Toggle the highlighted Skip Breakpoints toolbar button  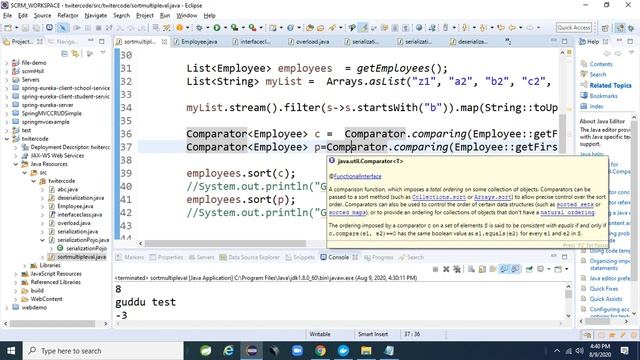[x=62, y=28]
